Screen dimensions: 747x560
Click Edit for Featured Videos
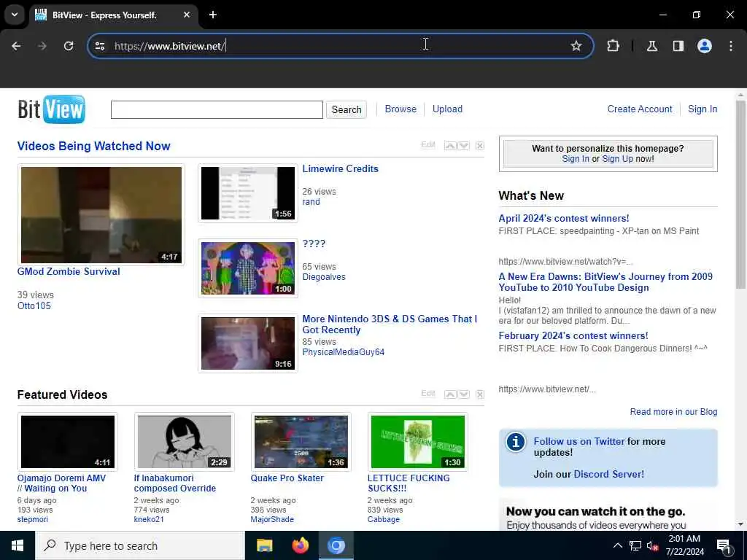(x=427, y=393)
